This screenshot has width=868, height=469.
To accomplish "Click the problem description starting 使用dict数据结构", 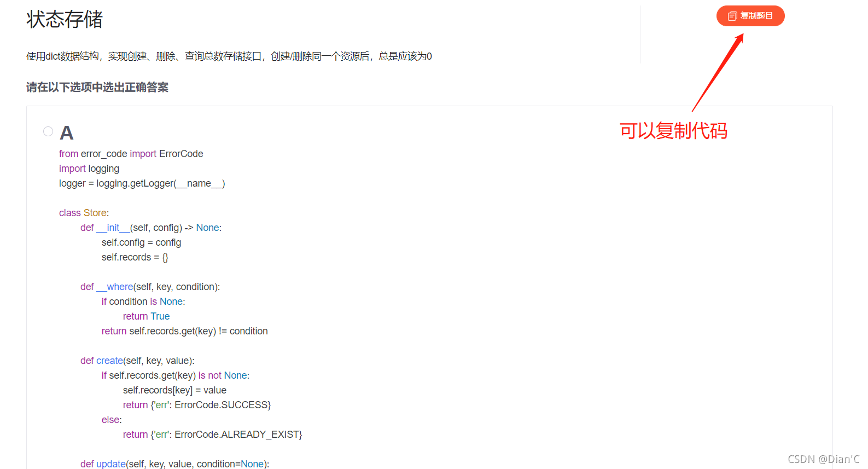I will click(229, 56).
